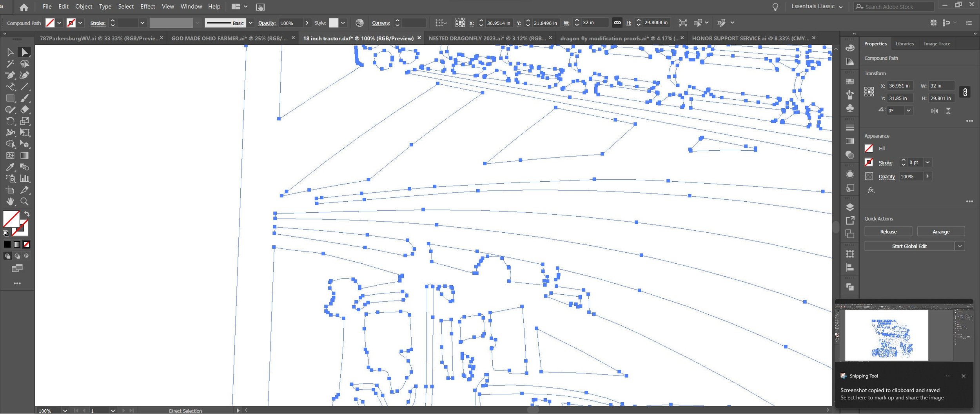The image size is (980, 414).
Task: Toggle constrain proportions link in control bar
Action: [617, 23]
